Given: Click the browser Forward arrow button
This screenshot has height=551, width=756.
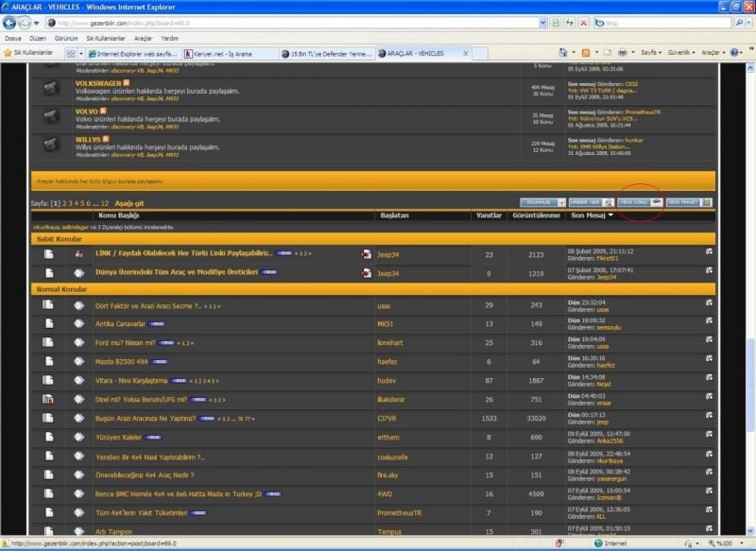Looking at the screenshot, I should (x=25, y=23).
